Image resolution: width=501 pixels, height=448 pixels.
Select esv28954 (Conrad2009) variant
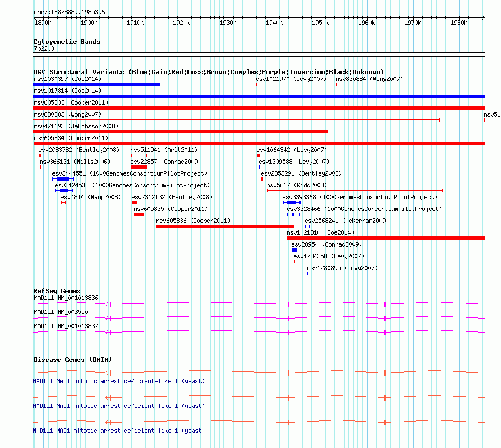tap(326, 244)
